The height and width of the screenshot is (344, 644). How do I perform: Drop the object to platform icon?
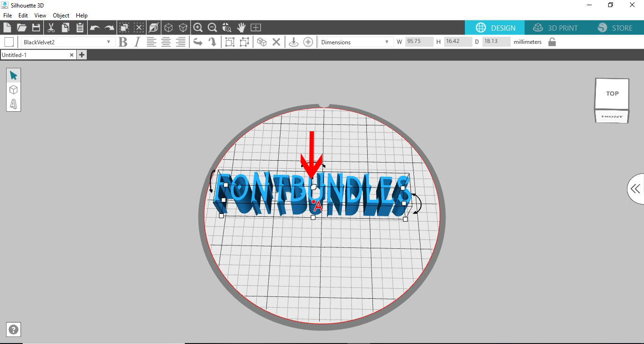pos(294,42)
